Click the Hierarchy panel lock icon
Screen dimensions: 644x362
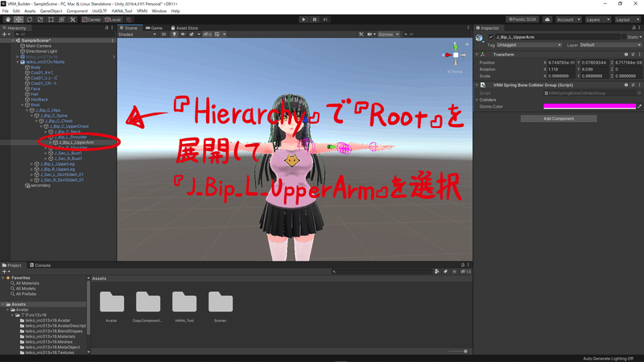(107, 28)
